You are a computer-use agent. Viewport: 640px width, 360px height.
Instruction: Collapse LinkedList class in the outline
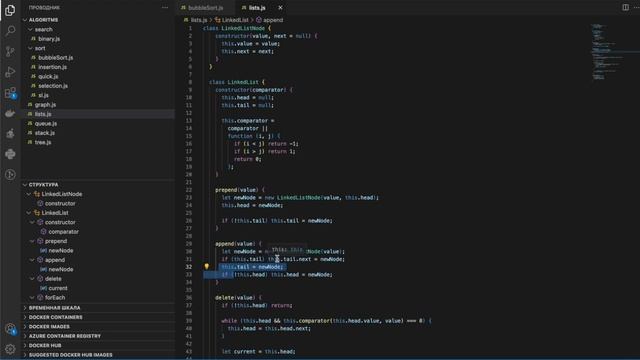(x=29, y=213)
